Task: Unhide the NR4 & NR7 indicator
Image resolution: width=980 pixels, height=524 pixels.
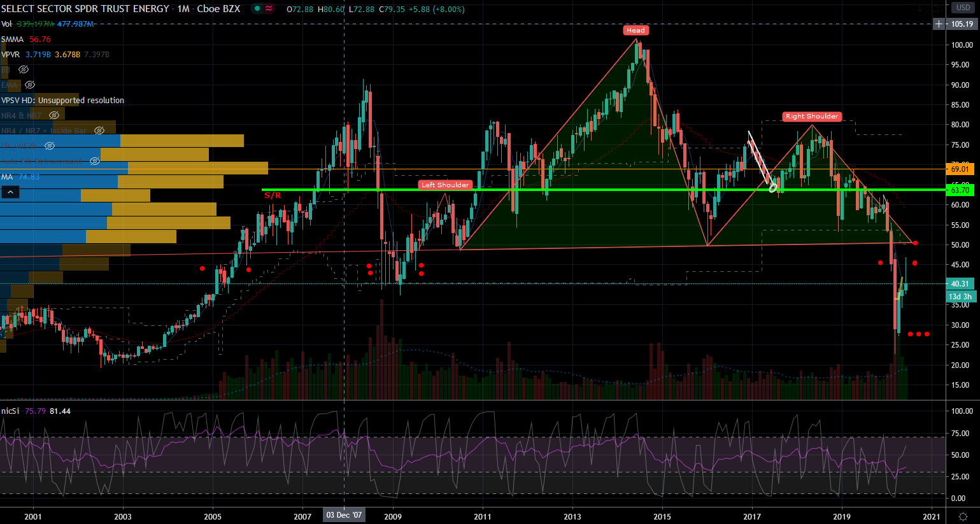Action: [x=54, y=115]
